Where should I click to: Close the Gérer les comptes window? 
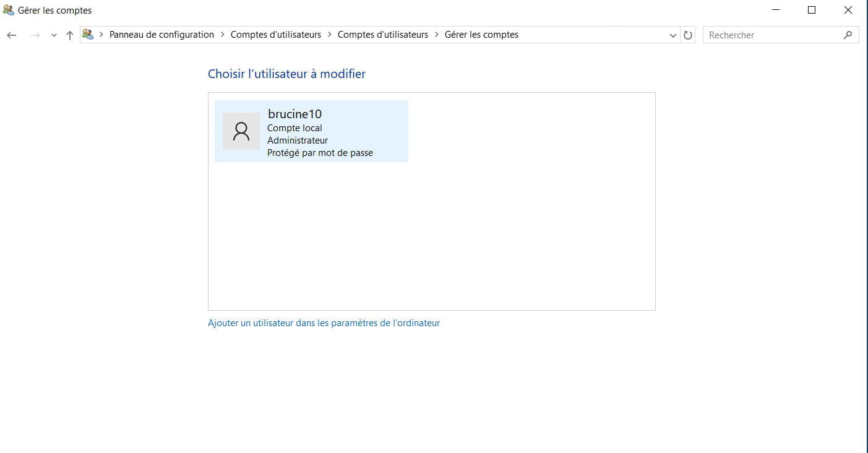tap(848, 10)
